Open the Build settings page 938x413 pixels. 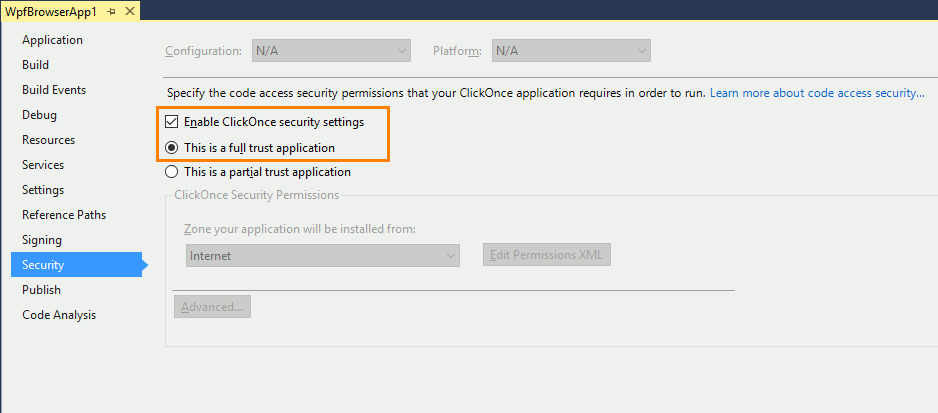35,65
